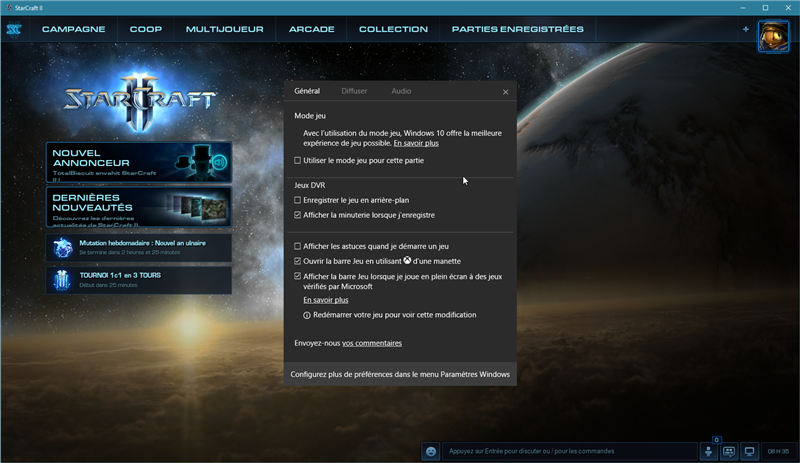Enable 'Utiliser le mode jeu pour cette partie'
Viewport: 800px width, 463px height.
pos(297,160)
